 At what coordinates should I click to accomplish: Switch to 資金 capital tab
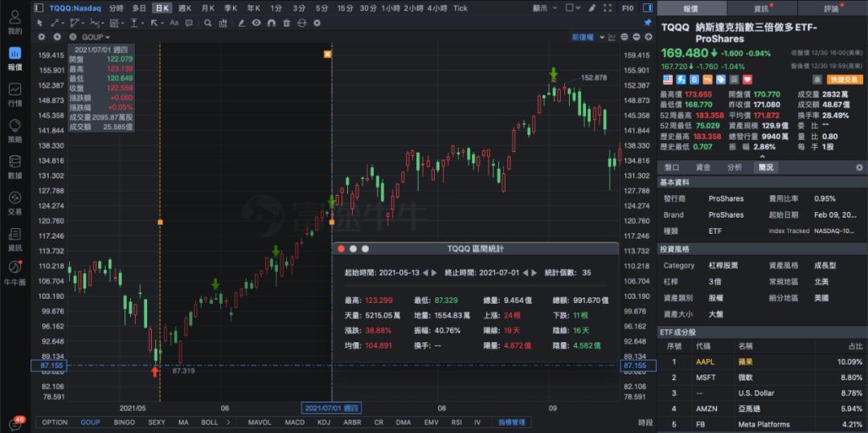coord(703,168)
